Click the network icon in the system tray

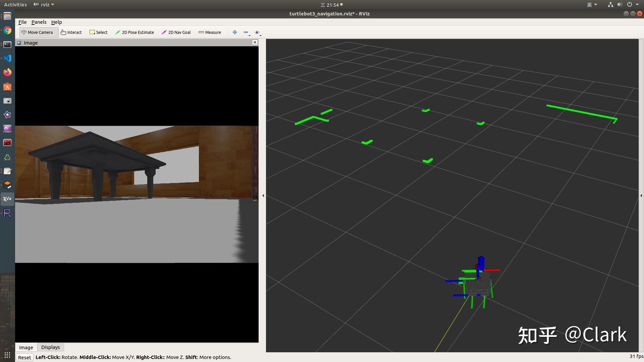(610, 5)
